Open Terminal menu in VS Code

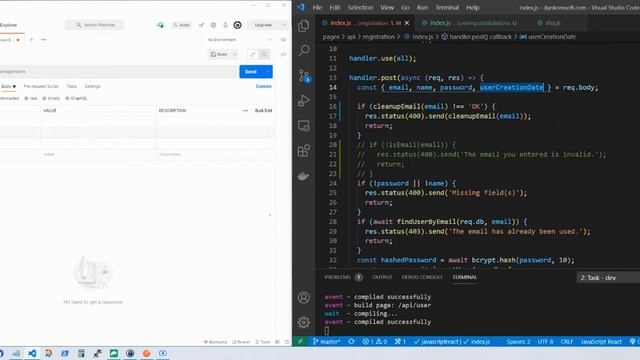pos(447,7)
